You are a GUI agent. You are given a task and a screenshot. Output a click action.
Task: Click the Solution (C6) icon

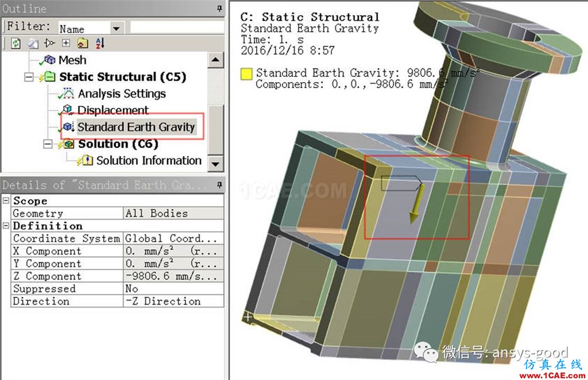click(69, 144)
